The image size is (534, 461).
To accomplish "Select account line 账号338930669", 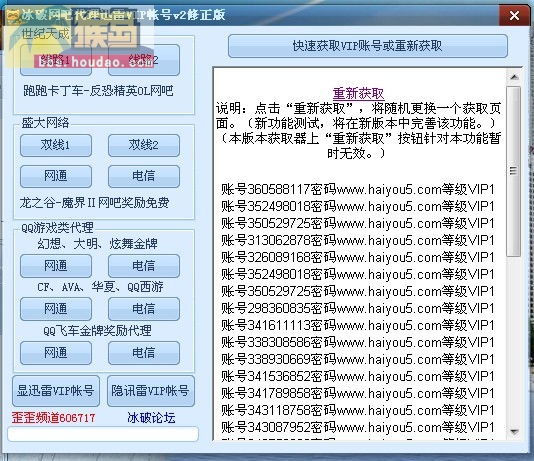I will [358, 360].
